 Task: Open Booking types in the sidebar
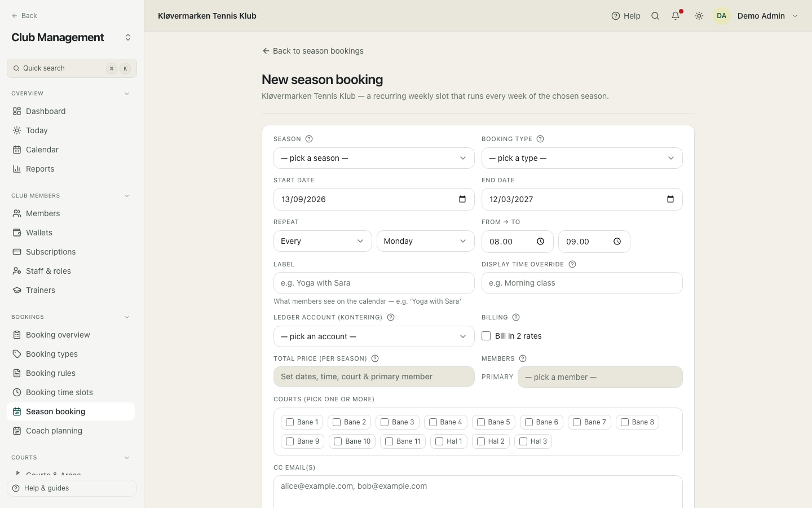coord(71,354)
